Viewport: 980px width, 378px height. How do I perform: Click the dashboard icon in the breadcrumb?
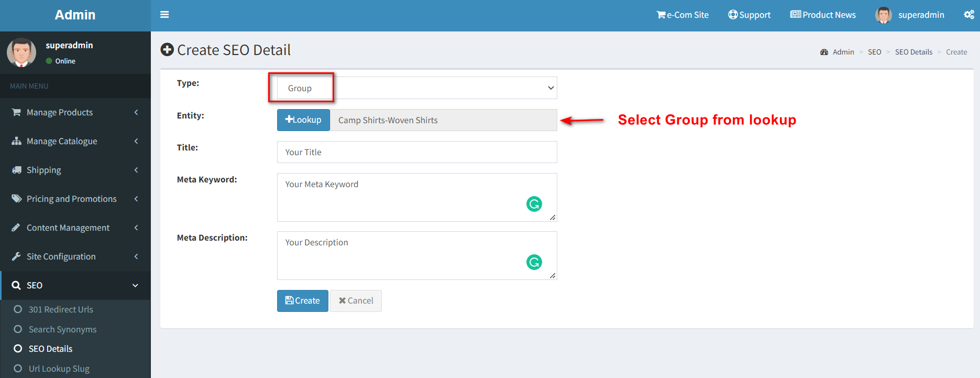824,52
